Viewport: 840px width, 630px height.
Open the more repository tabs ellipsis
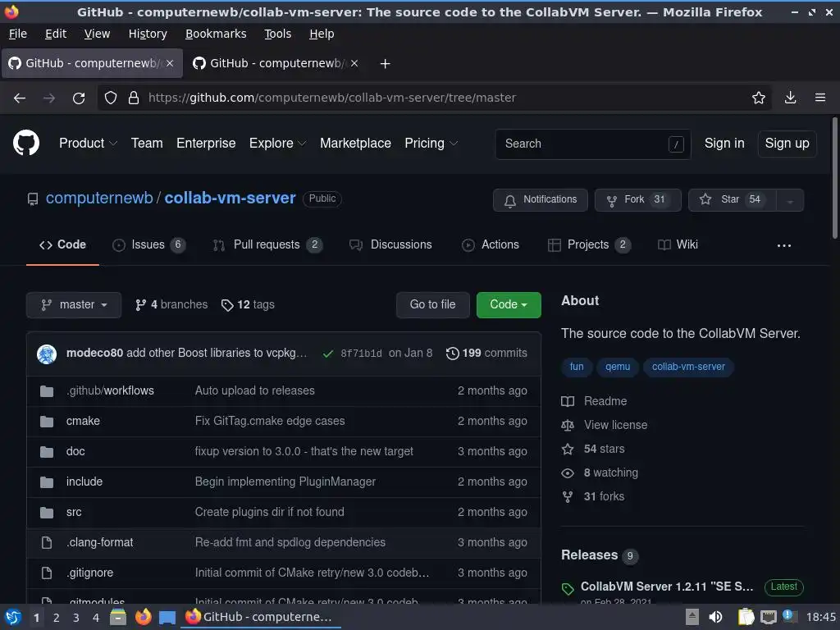tap(783, 245)
